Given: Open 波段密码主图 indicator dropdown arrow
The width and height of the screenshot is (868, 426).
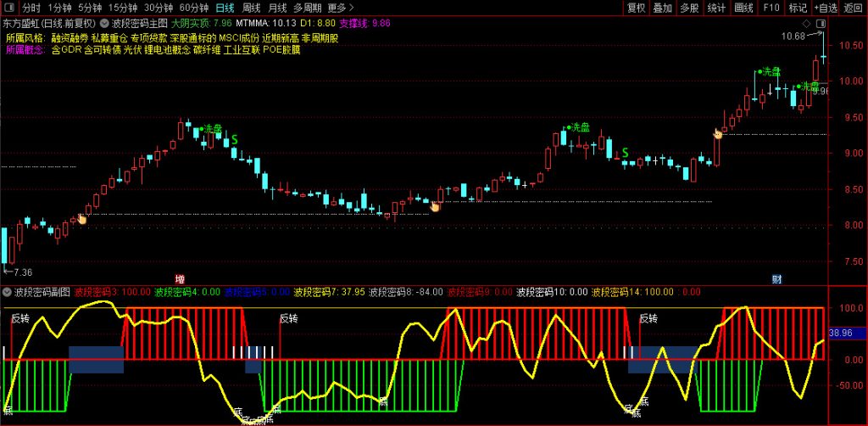Looking at the screenshot, I should pyautogui.click(x=104, y=23).
